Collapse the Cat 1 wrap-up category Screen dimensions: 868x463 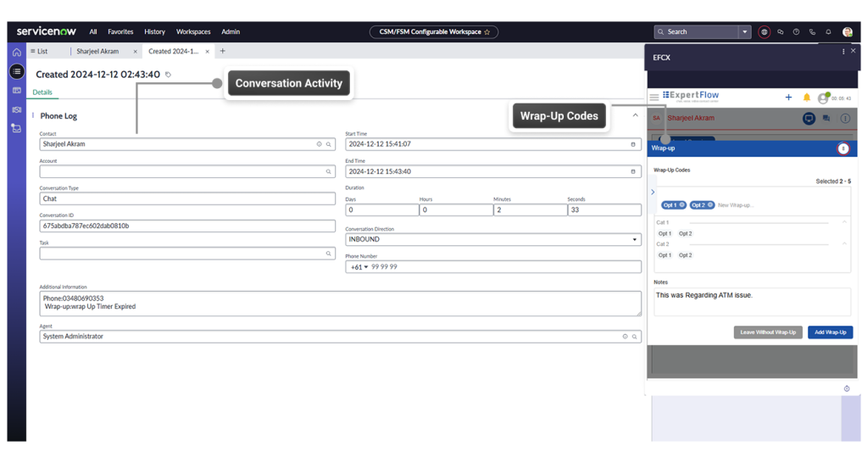point(844,222)
